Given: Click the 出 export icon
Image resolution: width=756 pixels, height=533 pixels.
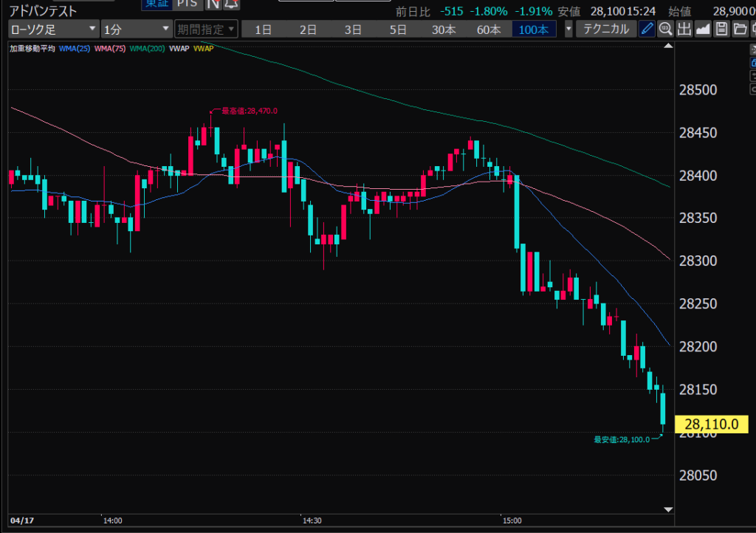Looking at the screenshot, I should (x=684, y=30).
